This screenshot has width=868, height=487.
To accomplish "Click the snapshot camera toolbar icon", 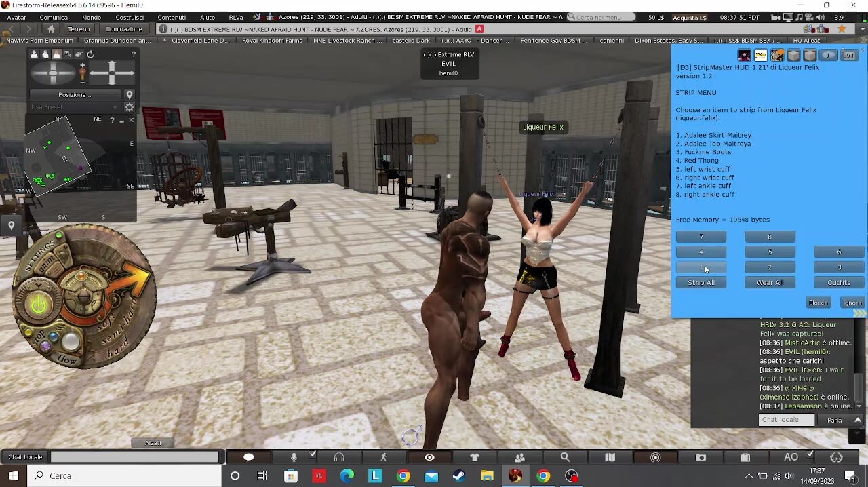I will (701, 458).
